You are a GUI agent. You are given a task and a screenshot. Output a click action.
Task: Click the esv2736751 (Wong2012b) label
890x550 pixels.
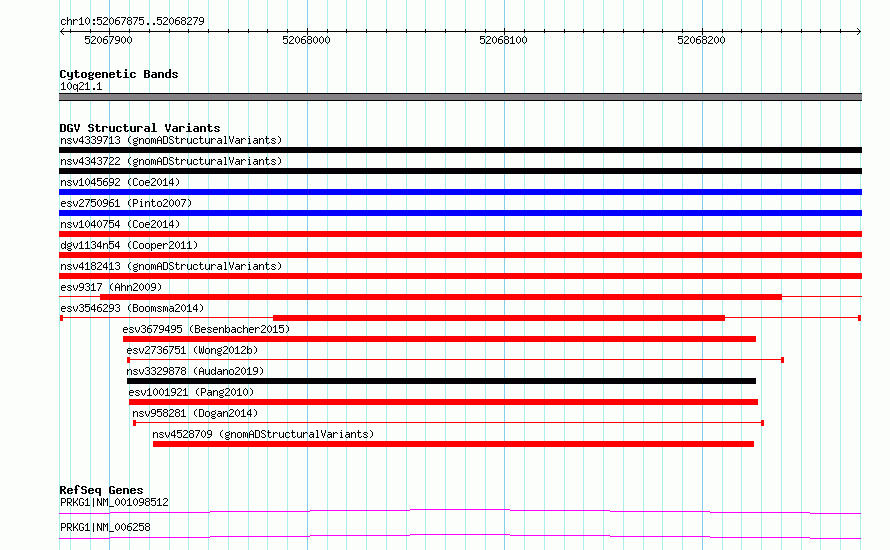tap(192, 350)
